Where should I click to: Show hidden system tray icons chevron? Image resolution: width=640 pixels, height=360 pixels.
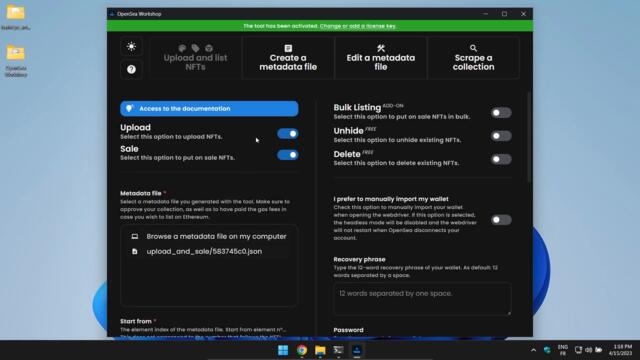pyautogui.click(x=533, y=350)
